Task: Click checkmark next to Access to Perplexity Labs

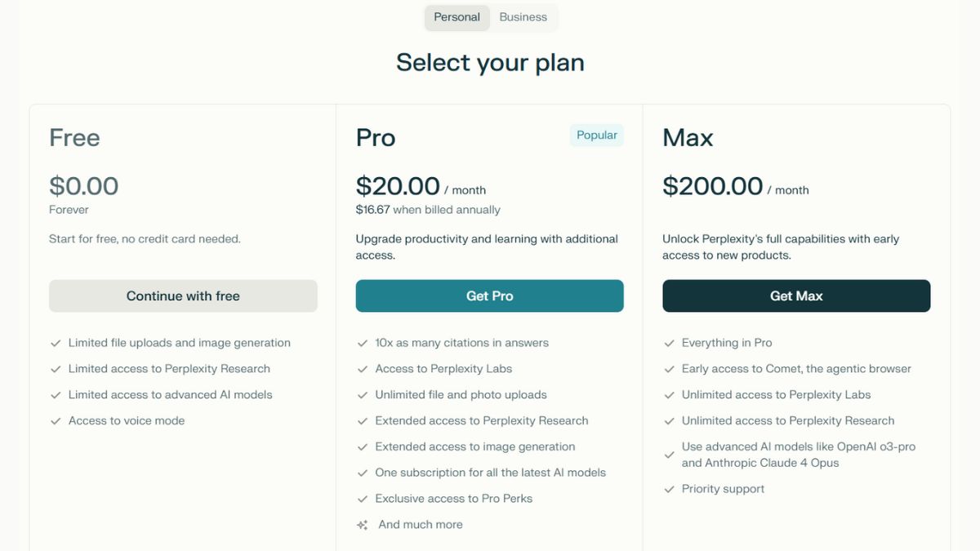Action: pos(363,370)
